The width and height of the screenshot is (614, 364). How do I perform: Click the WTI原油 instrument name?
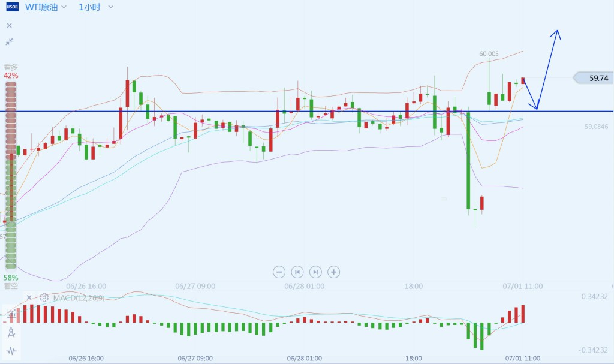tap(41, 7)
